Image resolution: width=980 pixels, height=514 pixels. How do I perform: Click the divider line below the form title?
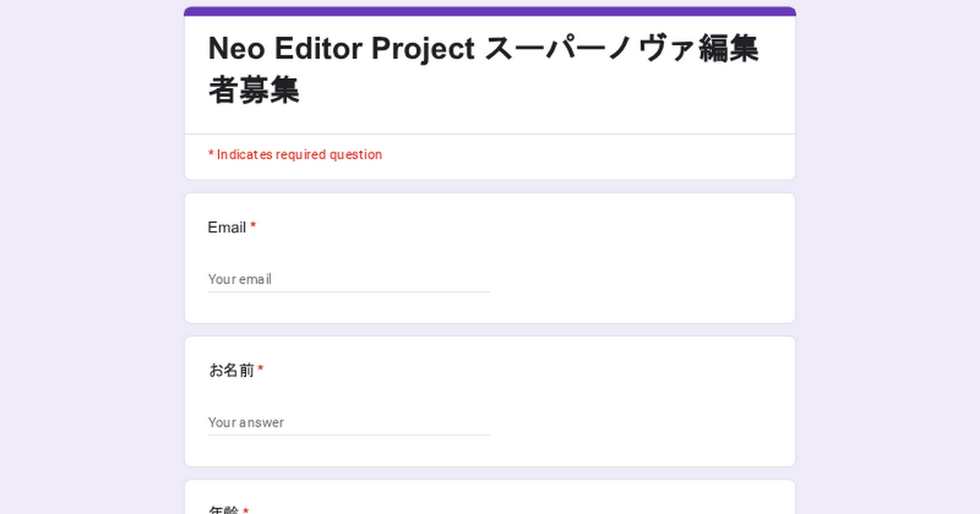(490, 134)
